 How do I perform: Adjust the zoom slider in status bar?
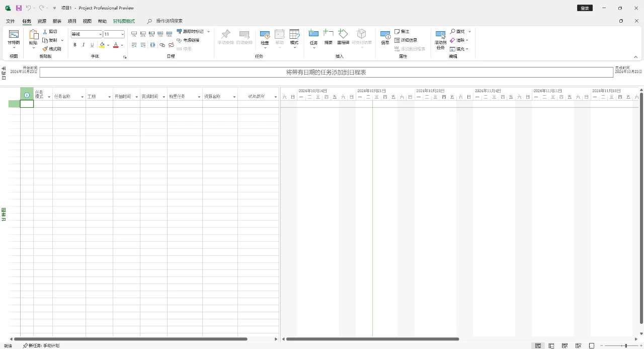[625, 345]
